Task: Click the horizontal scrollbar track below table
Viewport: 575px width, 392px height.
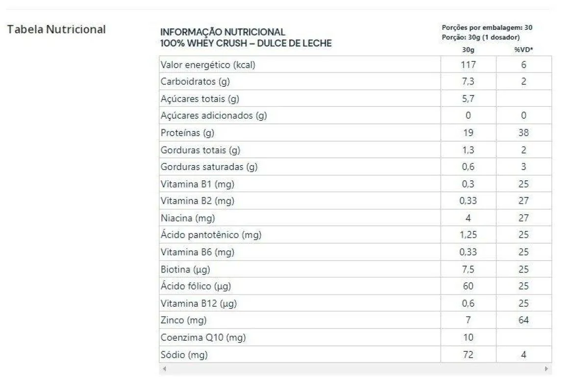Action: point(355,368)
